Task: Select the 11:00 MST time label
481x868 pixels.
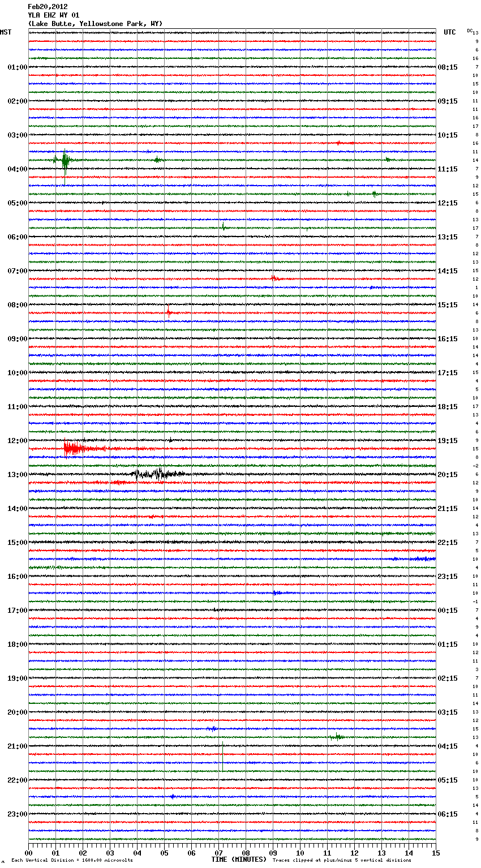Action: 18,407
